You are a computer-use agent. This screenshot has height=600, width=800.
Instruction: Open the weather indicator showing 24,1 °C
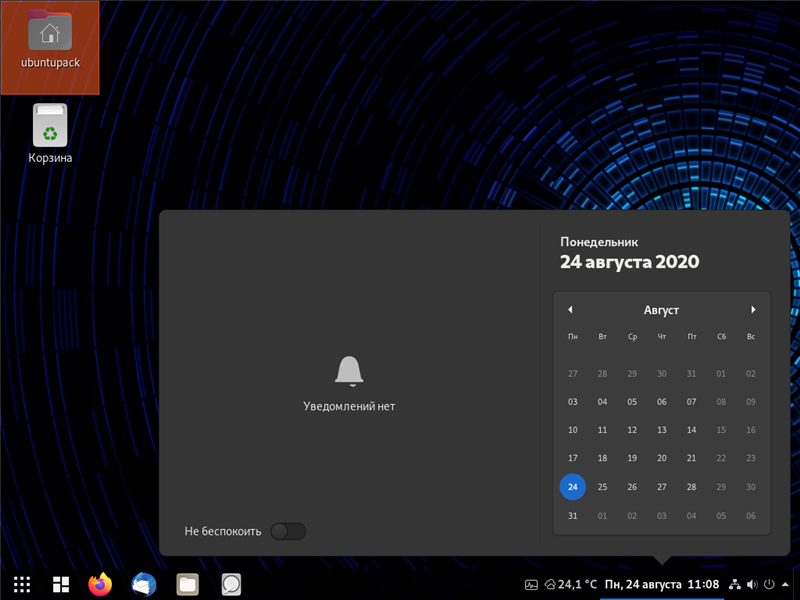(571, 584)
